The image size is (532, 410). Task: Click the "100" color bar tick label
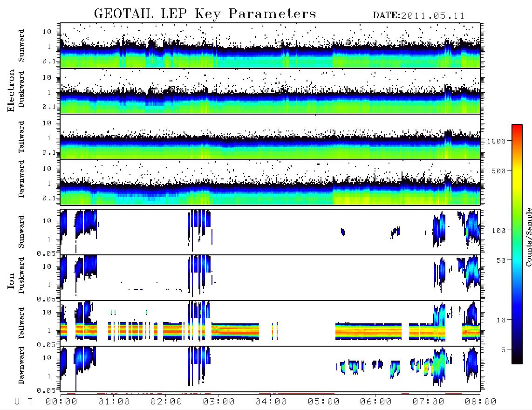pyautogui.click(x=499, y=231)
